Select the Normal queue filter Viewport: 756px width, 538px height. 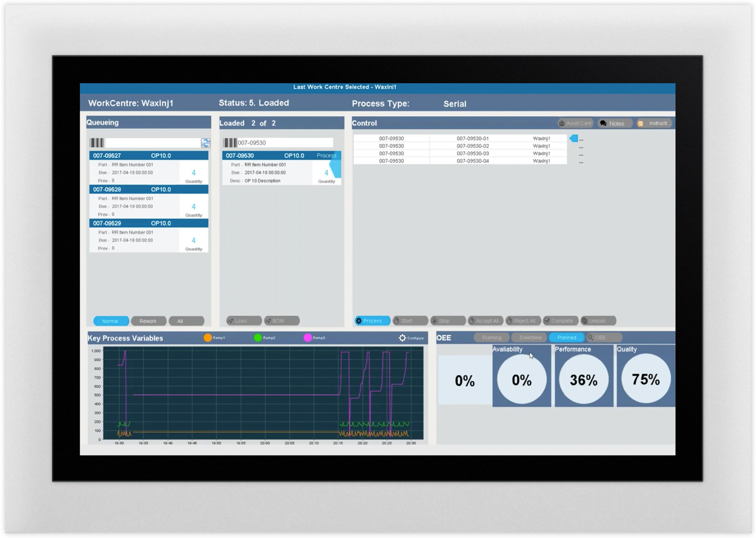(110, 321)
